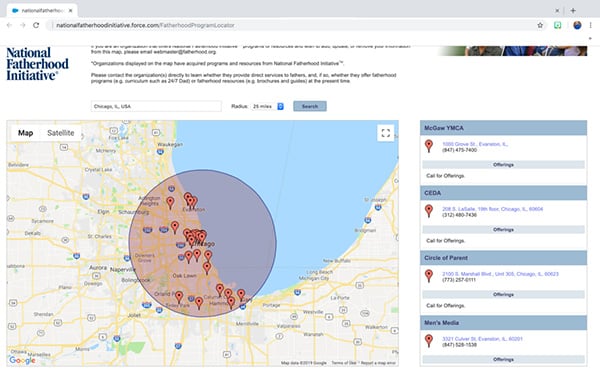Click the Offerings bar under Circle of Parent
The image size is (600, 375).
[x=504, y=295]
